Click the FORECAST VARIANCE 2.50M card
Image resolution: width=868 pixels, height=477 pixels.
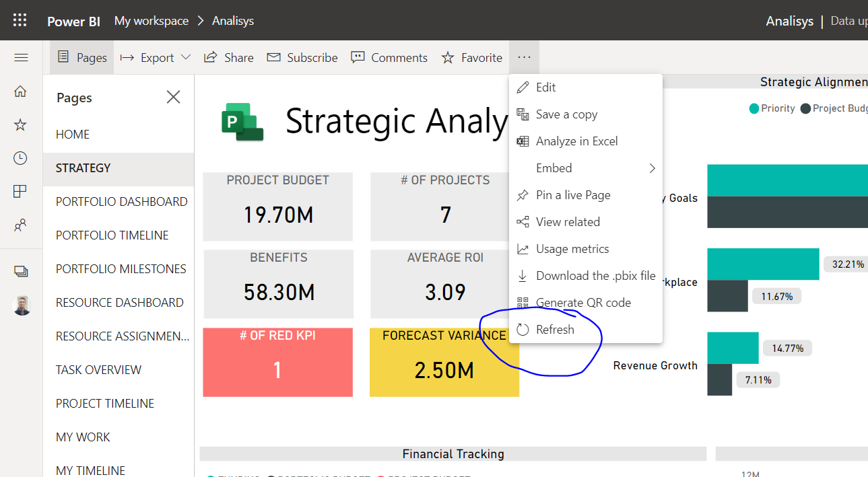(444, 362)
